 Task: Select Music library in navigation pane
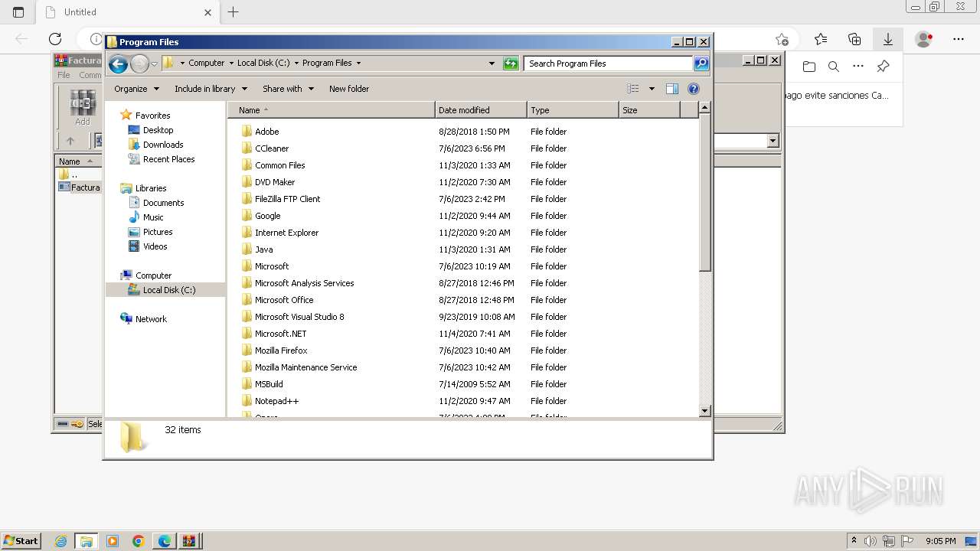pos(153,217)
